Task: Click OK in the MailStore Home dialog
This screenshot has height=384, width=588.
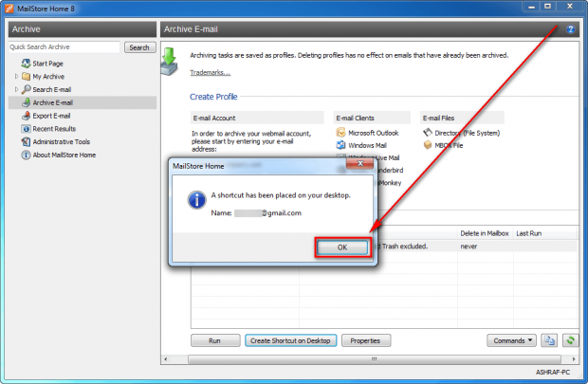Action: [342, 247]
